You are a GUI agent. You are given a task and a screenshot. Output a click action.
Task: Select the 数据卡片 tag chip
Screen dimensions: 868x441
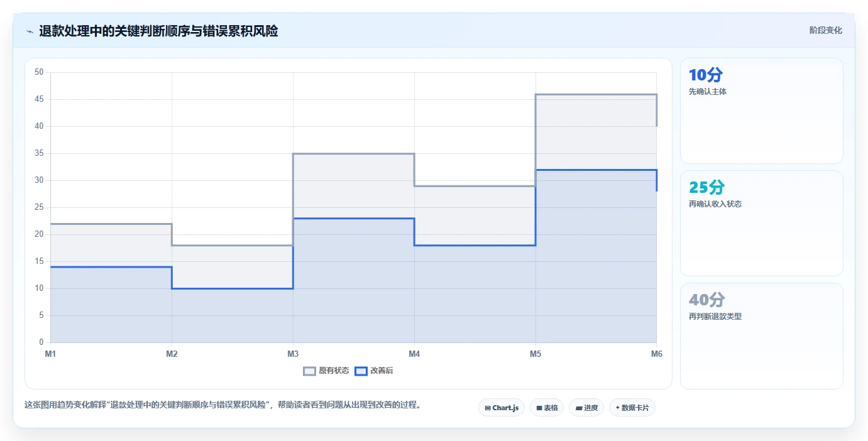click(x=632, y=408)
